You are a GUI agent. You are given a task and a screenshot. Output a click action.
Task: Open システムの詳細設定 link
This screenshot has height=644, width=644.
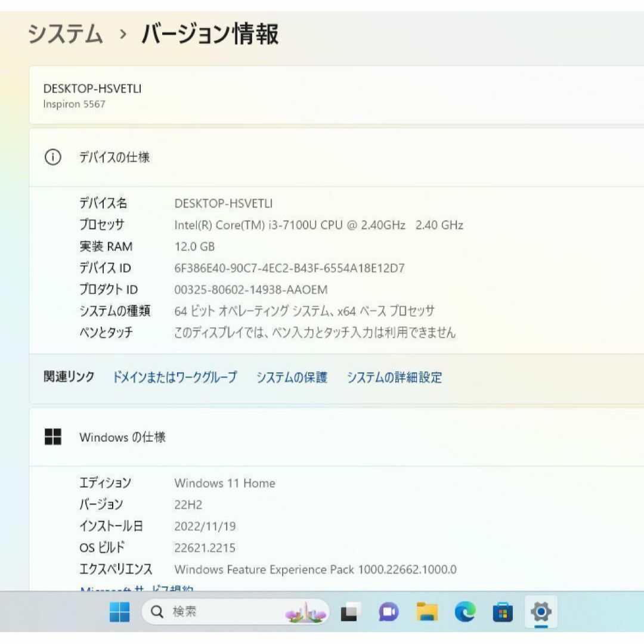394,377
